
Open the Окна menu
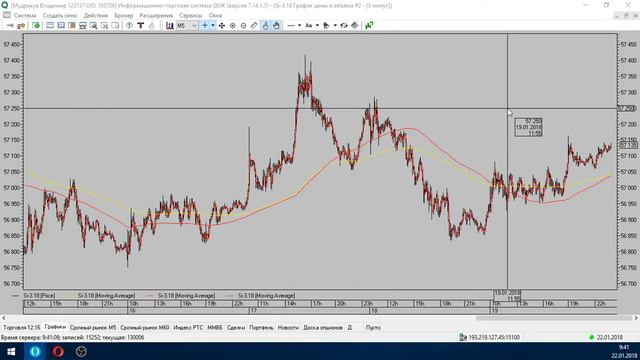(215, 15)
